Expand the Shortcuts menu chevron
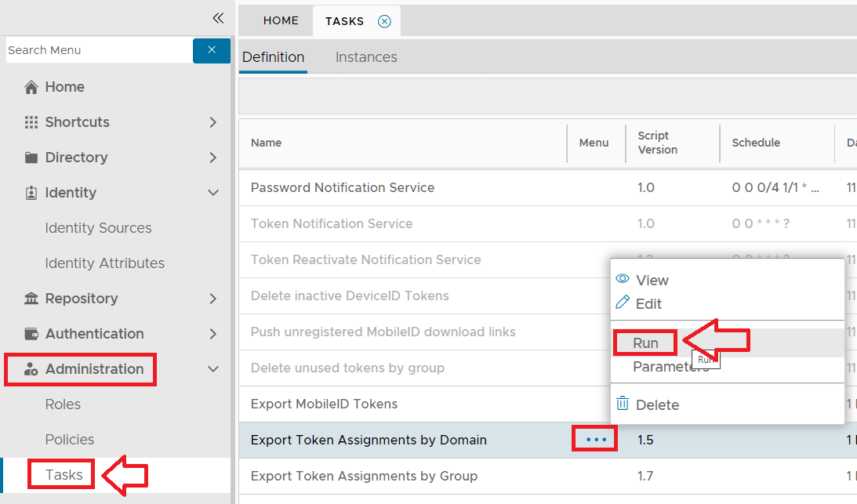The width and height of the screenshot is (857, 504). (213, 122)
